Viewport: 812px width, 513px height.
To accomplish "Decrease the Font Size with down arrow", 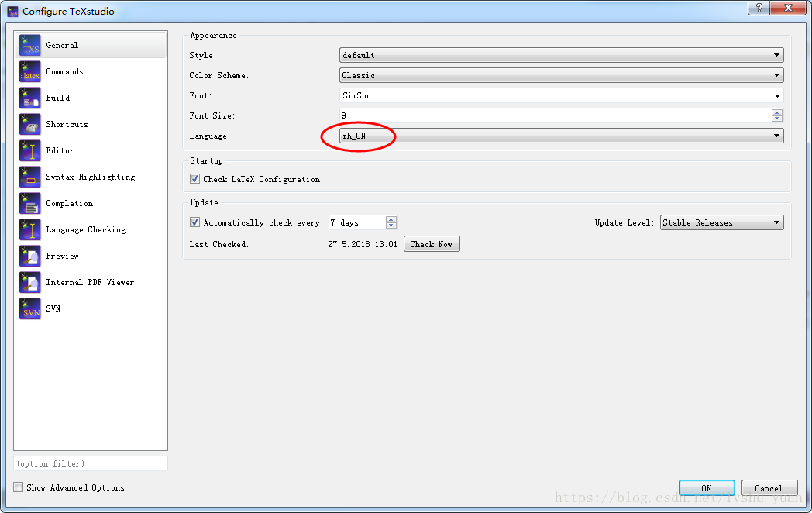I will (777, 119).
